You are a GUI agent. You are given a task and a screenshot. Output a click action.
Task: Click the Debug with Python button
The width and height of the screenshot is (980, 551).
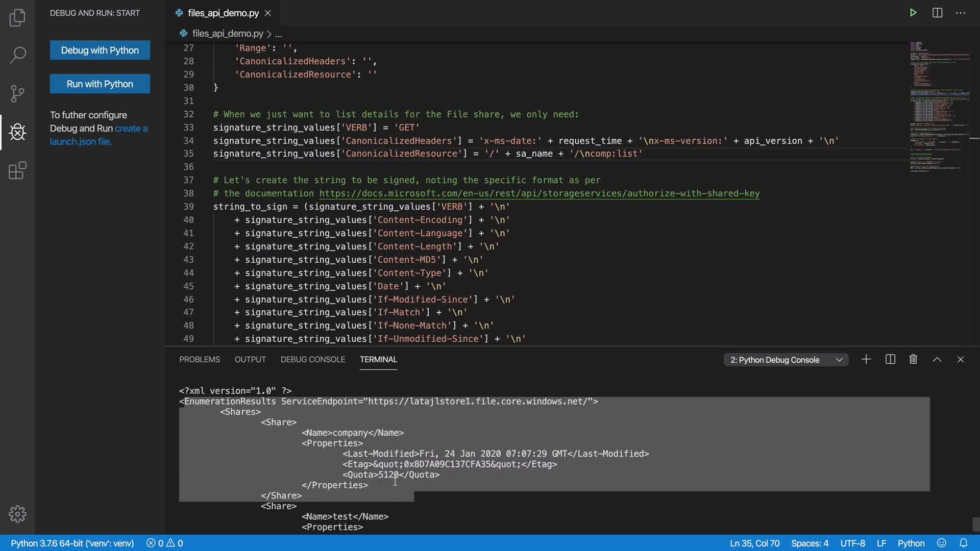100,51
